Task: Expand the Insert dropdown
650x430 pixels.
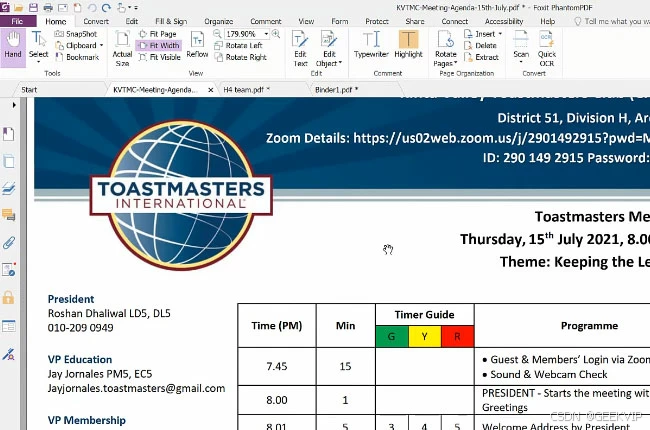Action: (500, 34)
